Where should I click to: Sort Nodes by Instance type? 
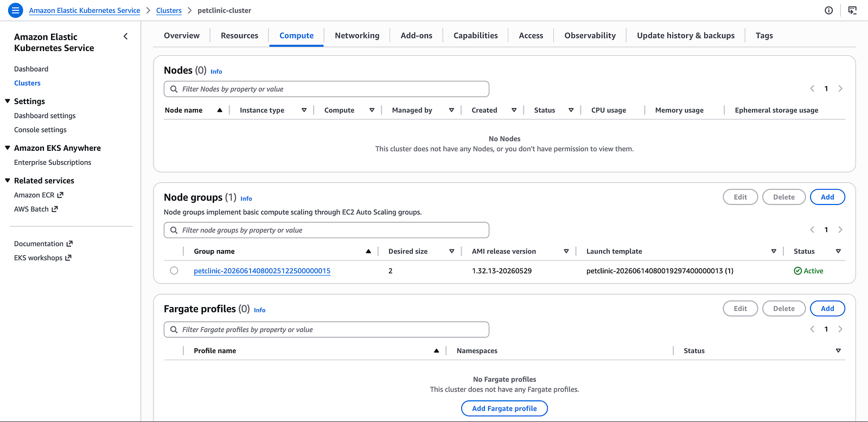pyautogui.click(x=304, y=110)
